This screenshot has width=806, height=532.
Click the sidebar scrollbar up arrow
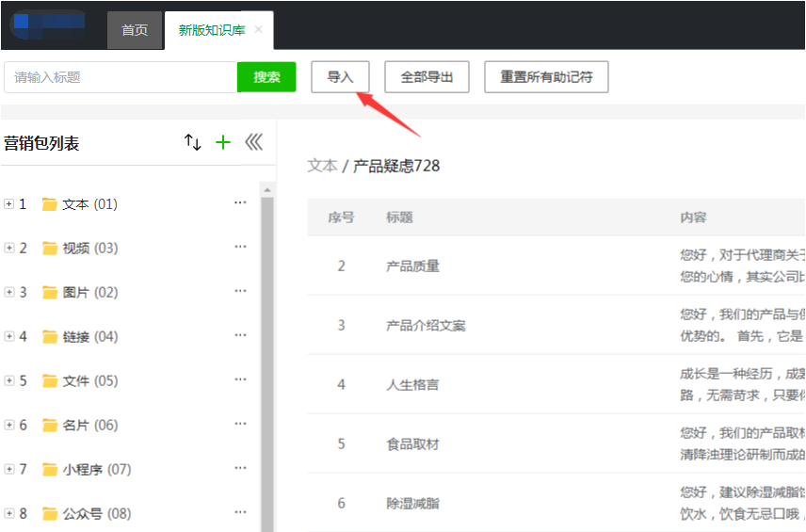click(x=266, y=190)
